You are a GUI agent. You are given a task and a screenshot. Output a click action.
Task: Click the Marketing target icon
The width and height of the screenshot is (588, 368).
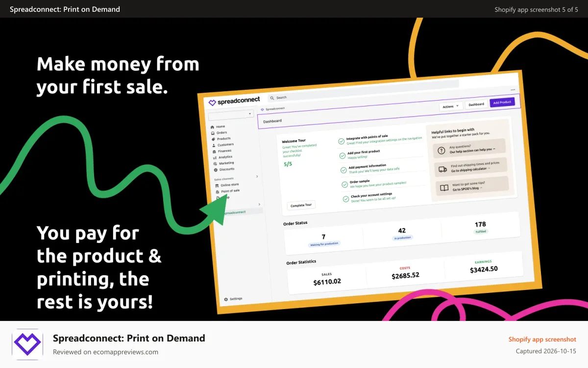215,164
